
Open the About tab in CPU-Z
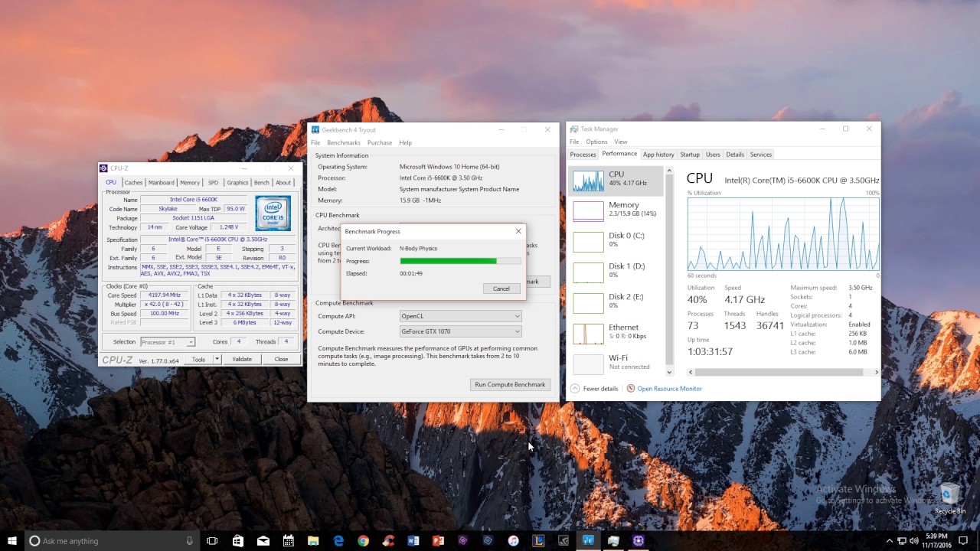point(283,182)
